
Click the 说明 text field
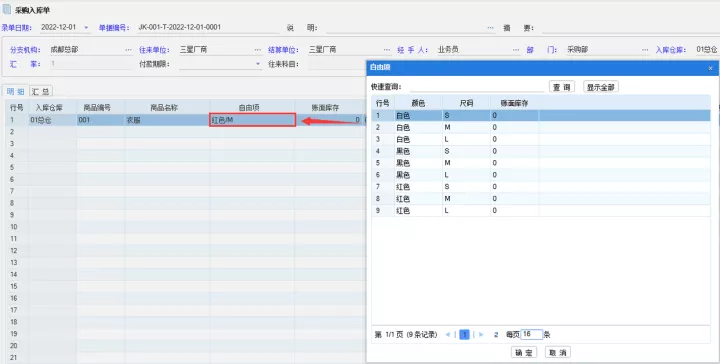[406, 28]
